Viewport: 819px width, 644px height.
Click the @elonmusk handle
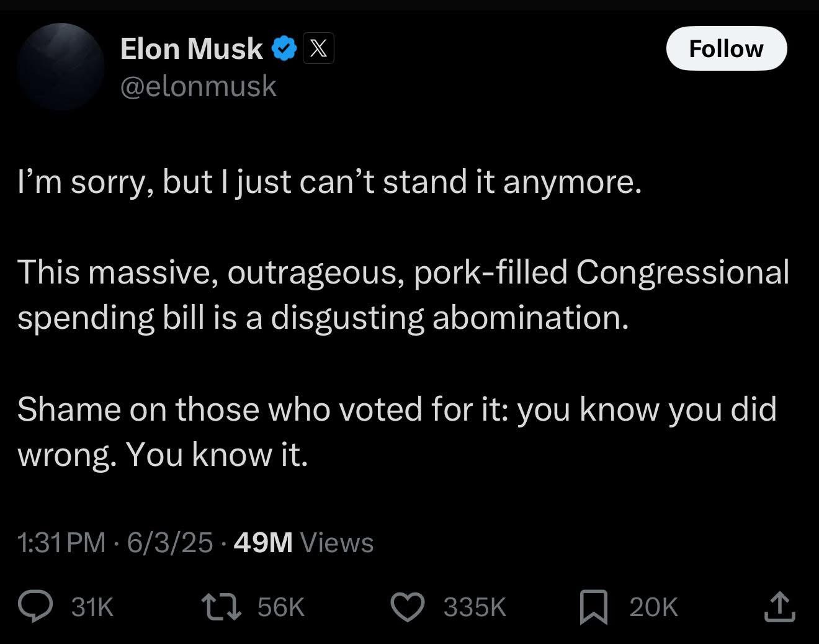tap(198, 86)
